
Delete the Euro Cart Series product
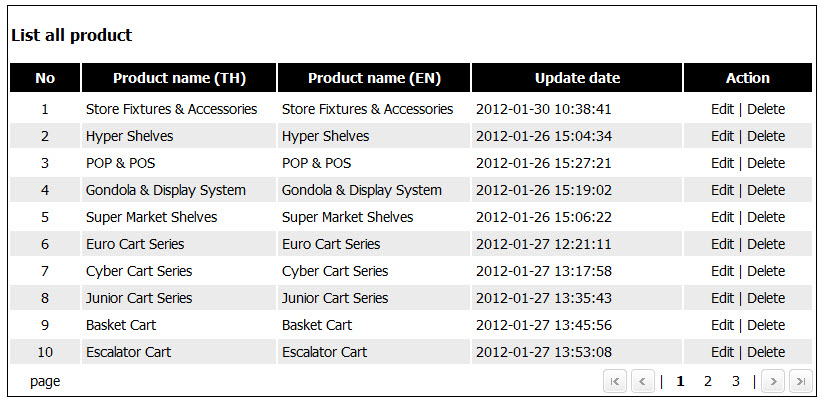click(766, 244)
